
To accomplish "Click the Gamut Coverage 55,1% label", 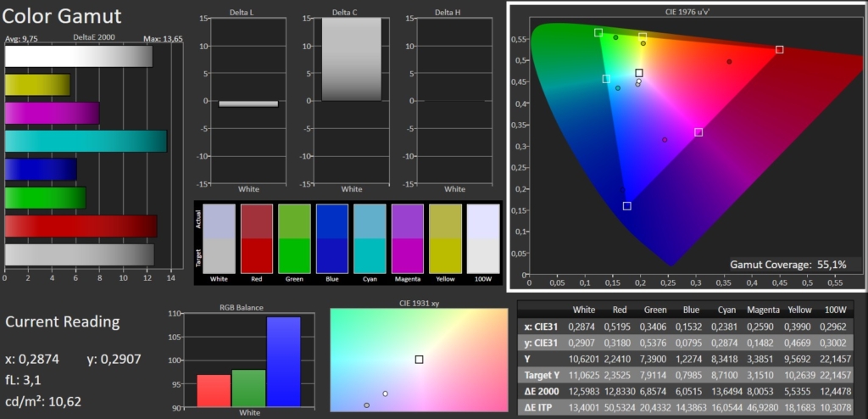I will (x=788, y=265).
